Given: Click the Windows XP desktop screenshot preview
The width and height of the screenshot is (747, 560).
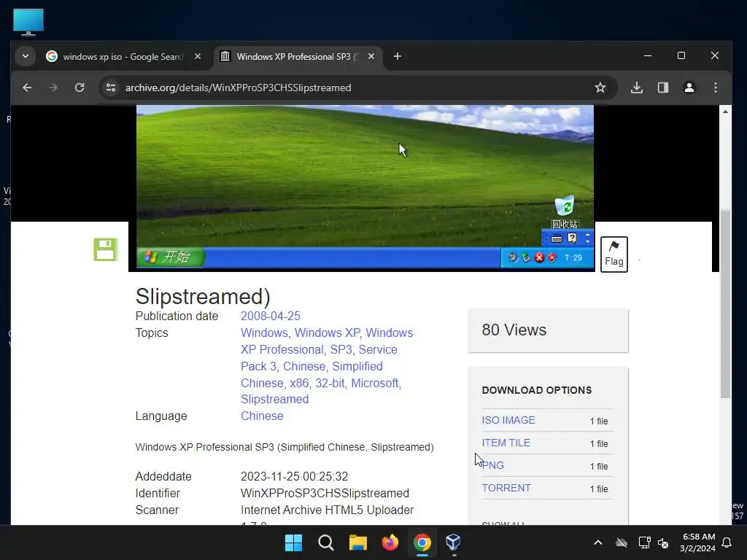Looking at the screenshot, I should (365, 187).
